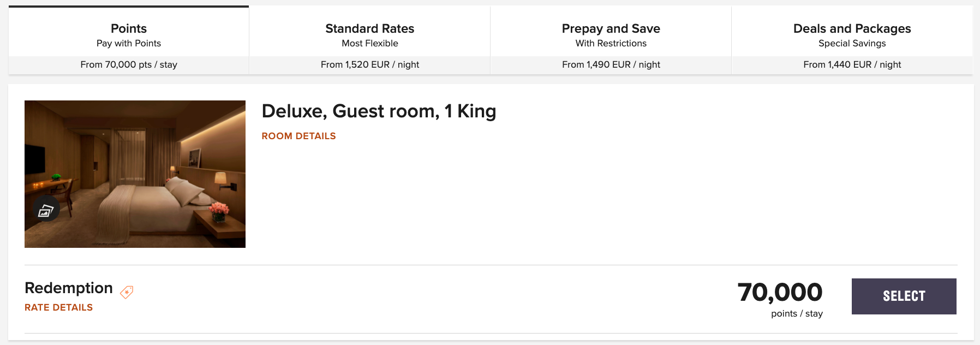Viewport: 980px width, 345px height.
Task: Click the From 1,440 EUR / night price
Action: coord(852,64)
